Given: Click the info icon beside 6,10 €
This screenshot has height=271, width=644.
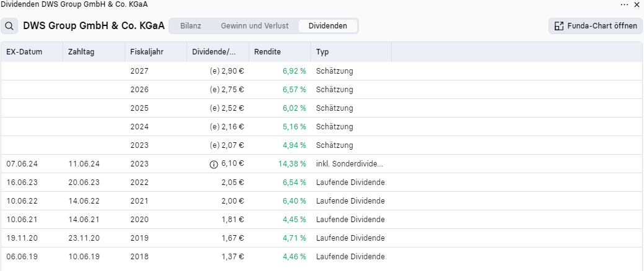Looking at the screenshot, I should pyautogui.click(x=214, y=164).
